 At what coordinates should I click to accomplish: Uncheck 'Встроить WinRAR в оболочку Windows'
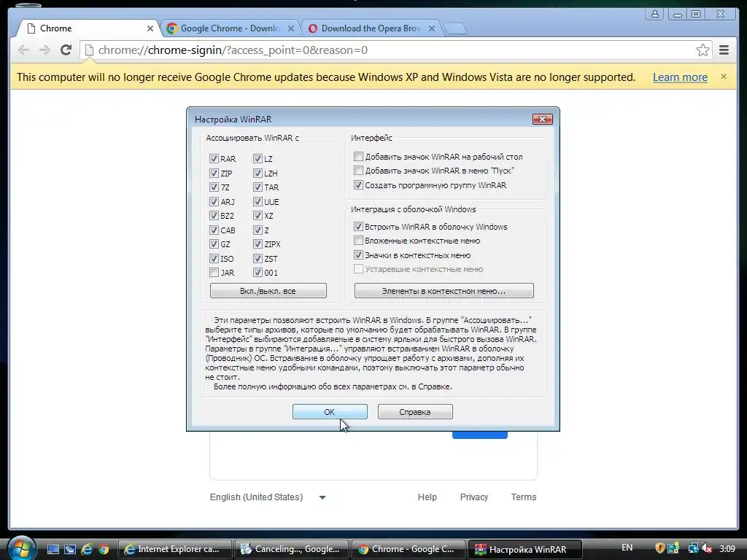(359, 227)
